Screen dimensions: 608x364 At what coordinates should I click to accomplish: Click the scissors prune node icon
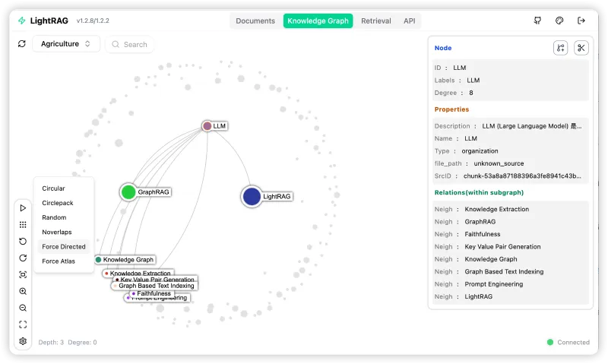point(581,48)
